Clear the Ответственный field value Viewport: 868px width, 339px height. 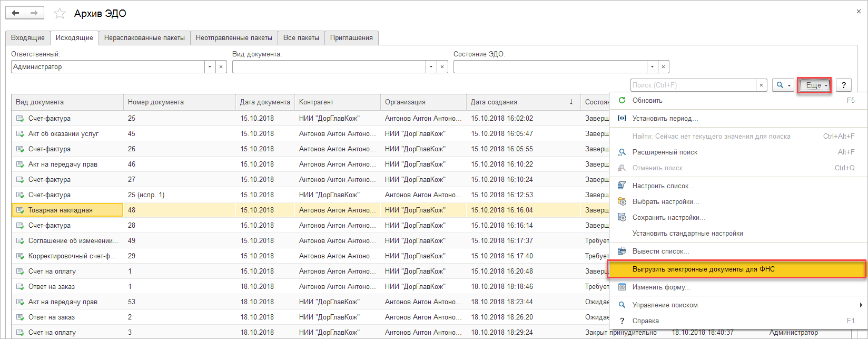pos(221,67)
